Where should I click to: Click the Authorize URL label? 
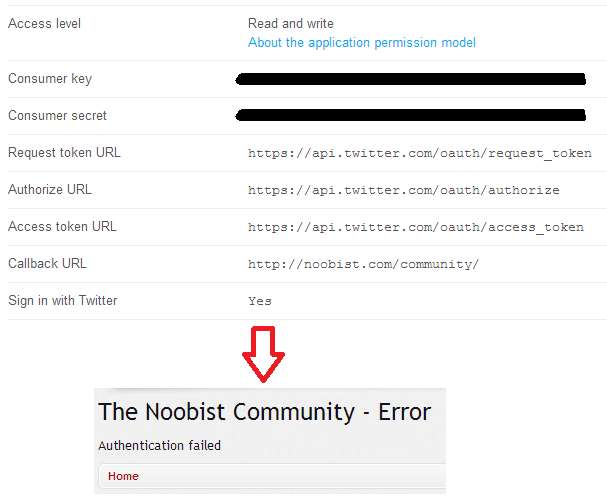[50, 189]
